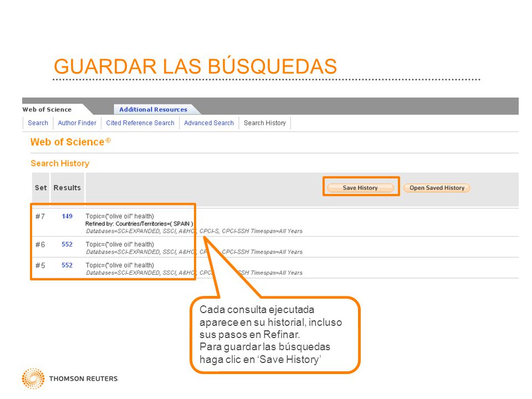Click the Web of Science orange heading
This screenshot has height=399, width=532.
70,142
